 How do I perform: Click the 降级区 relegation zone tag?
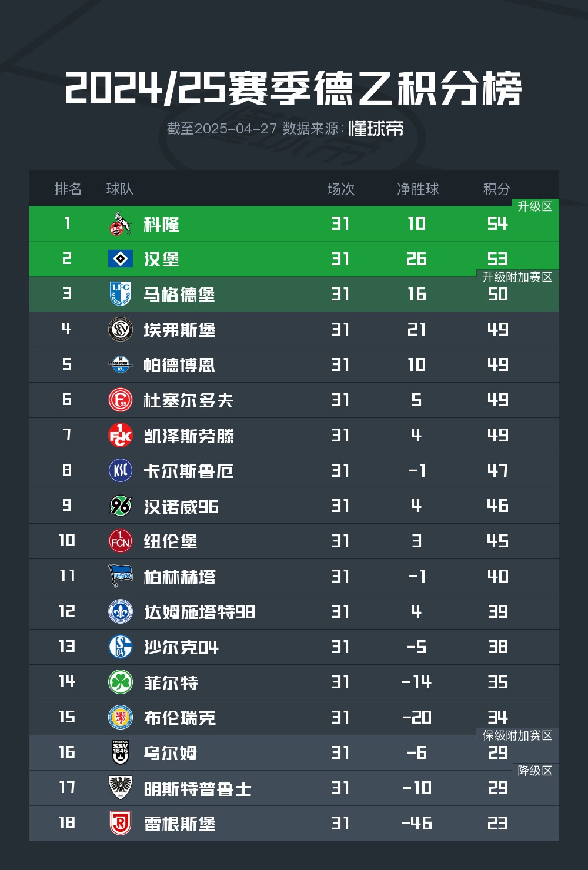534,771
